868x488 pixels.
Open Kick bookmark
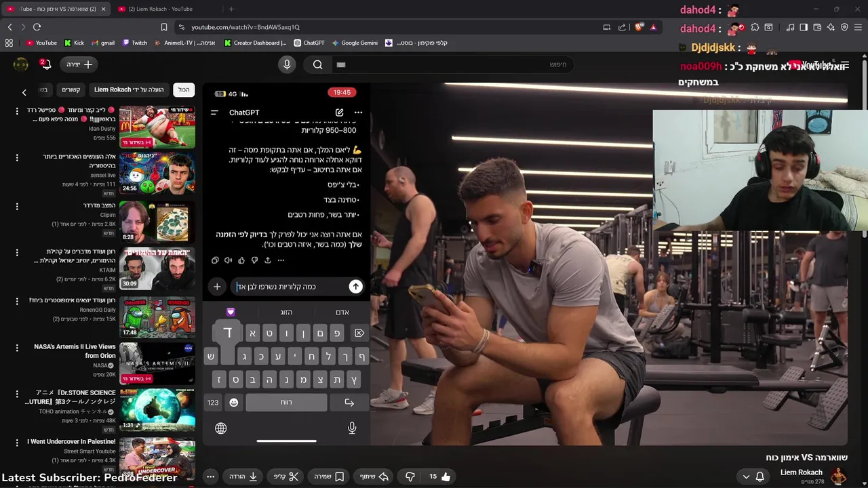(74, 43)
